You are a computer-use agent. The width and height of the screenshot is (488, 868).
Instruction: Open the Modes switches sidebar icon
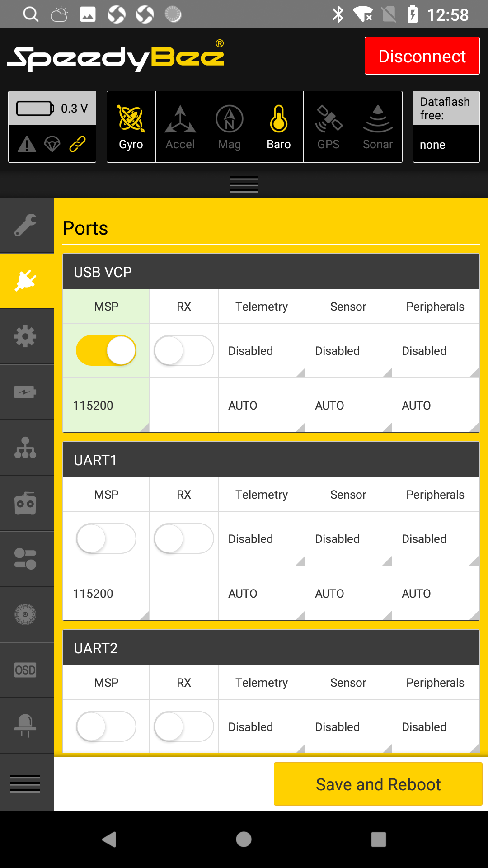pyautogui.click(x=26, y=559)
